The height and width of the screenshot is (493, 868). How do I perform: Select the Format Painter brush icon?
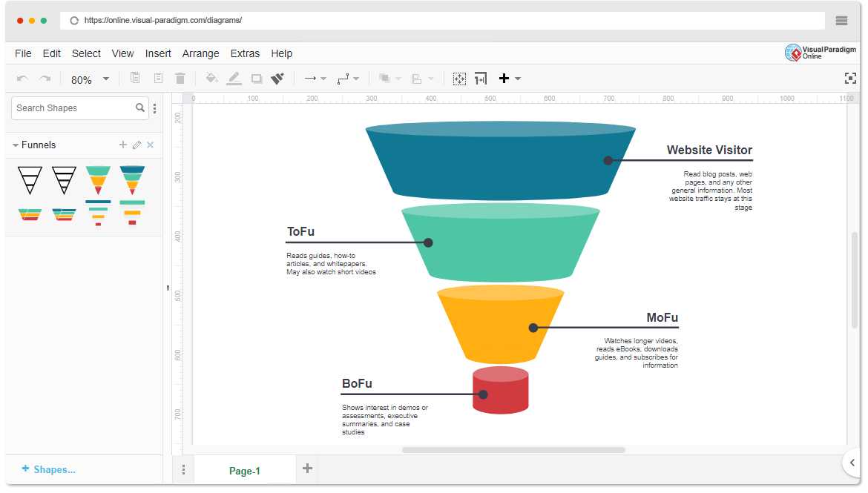(277, 78)
